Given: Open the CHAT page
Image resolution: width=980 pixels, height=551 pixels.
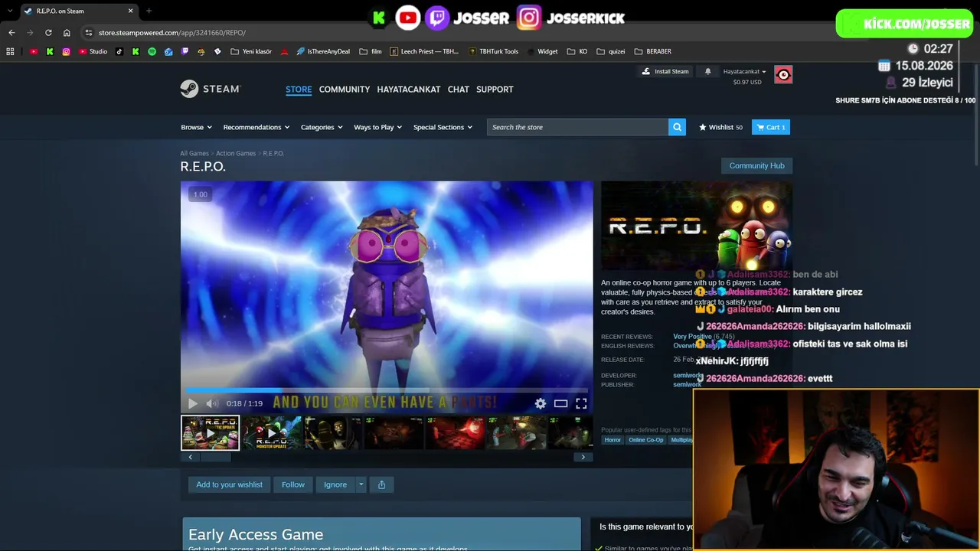Looking at the screenshot, I should (x=459, y=90).
